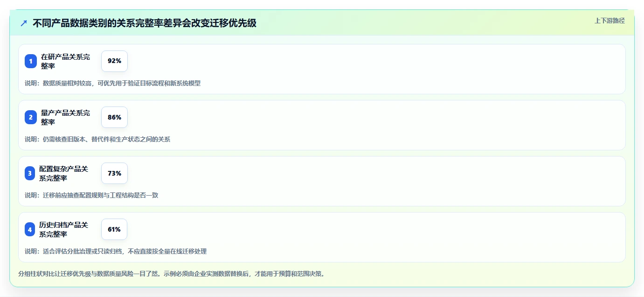The width and height of the screenshot is (644, 297).
Task: Click the 73% value chip
Action: click(x=114, y=173)
